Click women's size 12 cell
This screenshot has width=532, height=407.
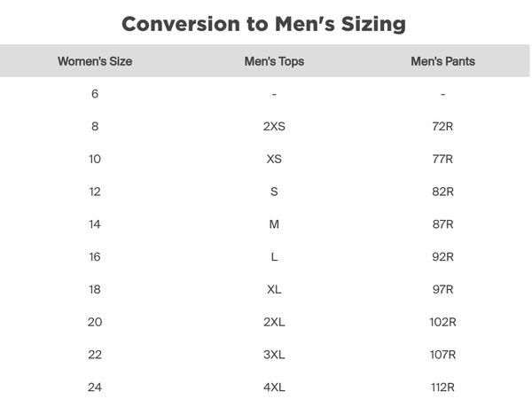[x=95, y=192]
